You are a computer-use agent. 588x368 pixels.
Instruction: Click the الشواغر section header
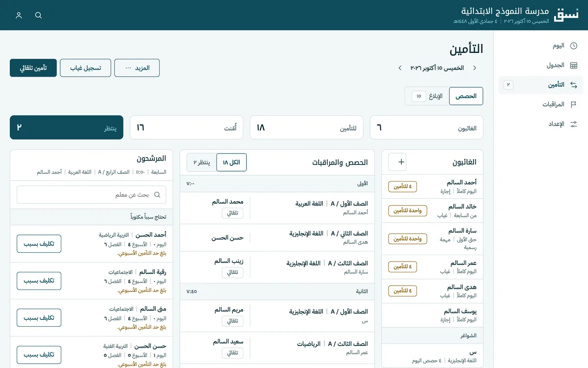(x=432, y=336)
